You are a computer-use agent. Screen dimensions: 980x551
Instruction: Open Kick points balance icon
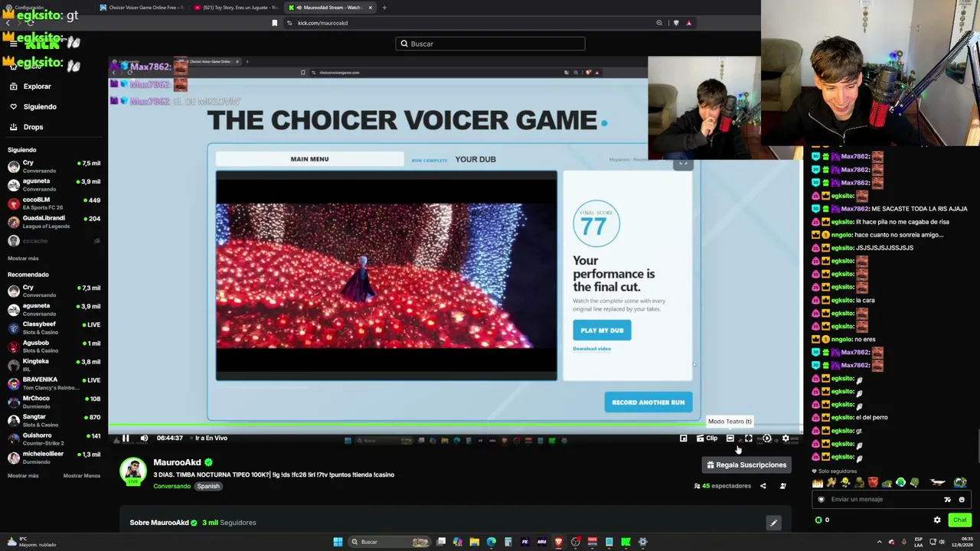(818, 520)
